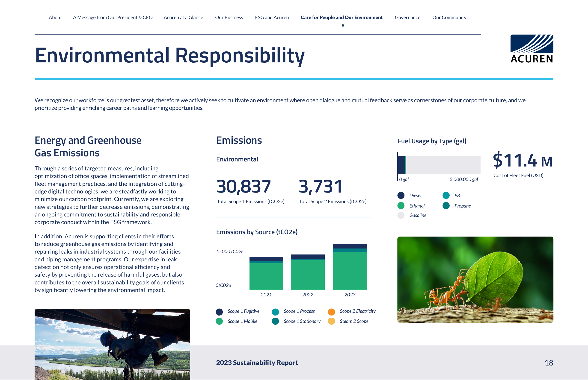The width and height of the screenshot is (588, 380).
Task: Click the 2022 emissions bar
Action: pyautogui.click(x=308, y=272)
